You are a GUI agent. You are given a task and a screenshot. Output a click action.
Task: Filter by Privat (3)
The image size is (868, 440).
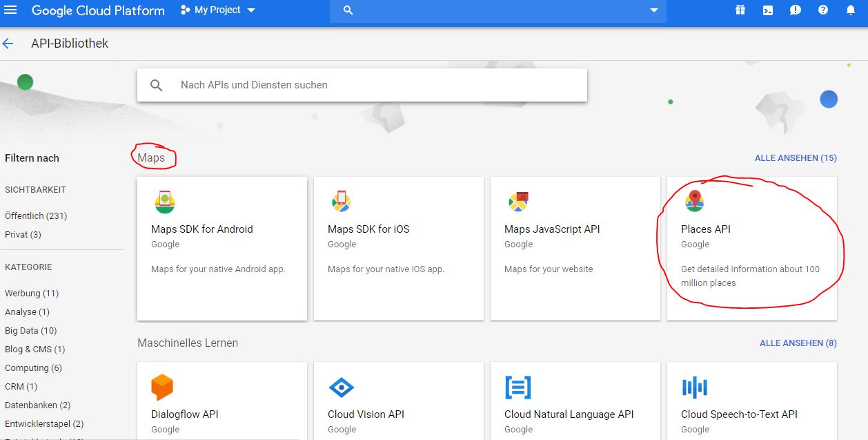[23, 234]
